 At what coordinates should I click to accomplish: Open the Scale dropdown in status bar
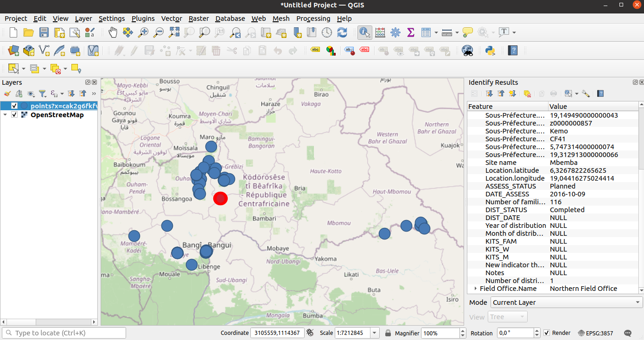(x=375, y=333)
